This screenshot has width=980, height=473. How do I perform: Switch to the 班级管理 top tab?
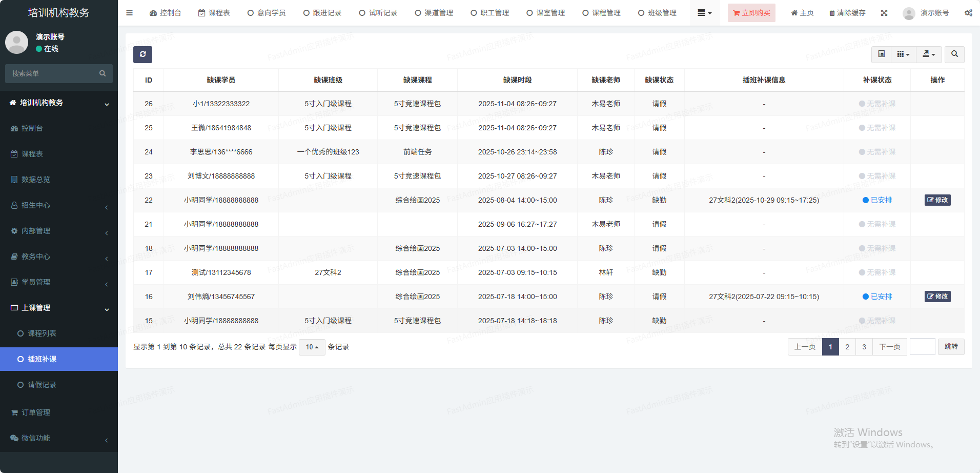coord(657,13)
